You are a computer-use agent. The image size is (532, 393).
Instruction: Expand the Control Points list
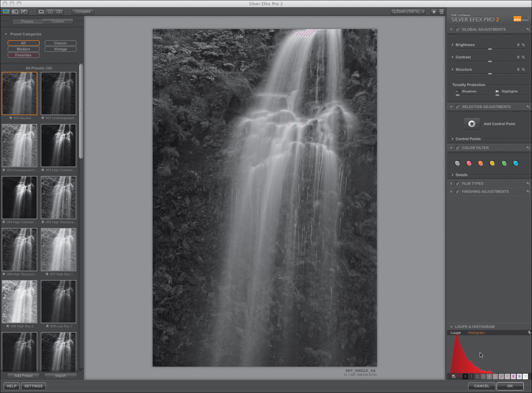(x=452, y=139)
